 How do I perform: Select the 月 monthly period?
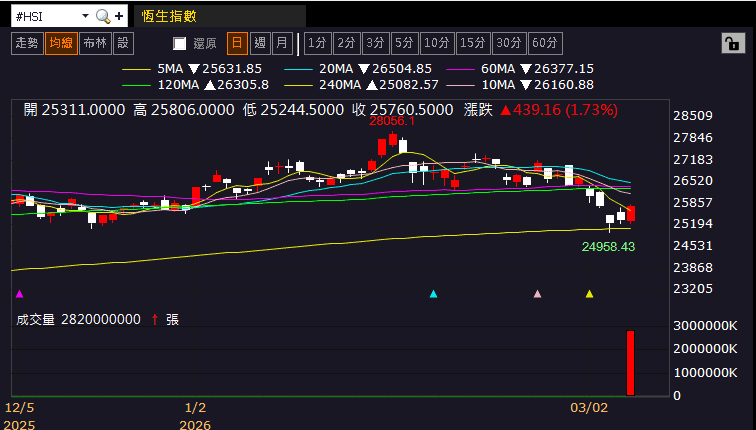282,43
